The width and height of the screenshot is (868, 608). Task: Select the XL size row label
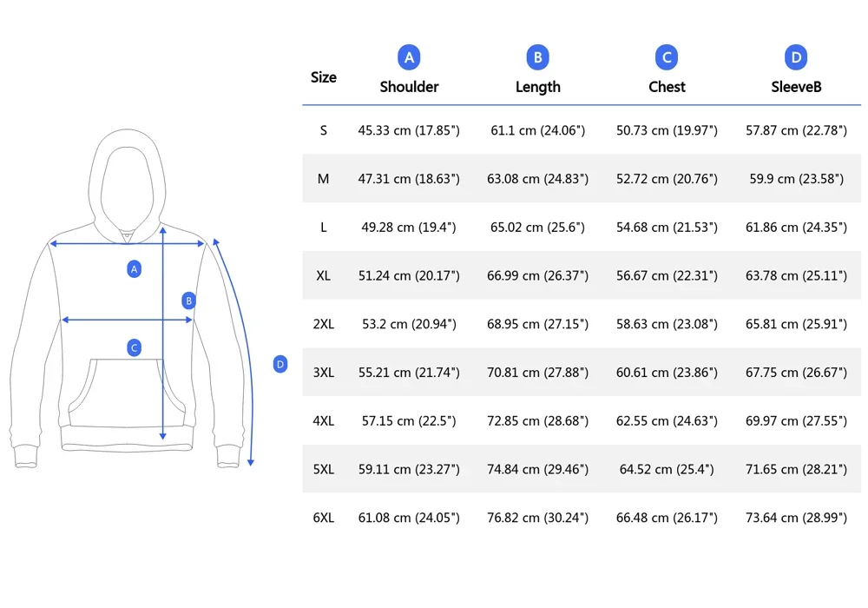pyautogui.click(x=323, y=275)
